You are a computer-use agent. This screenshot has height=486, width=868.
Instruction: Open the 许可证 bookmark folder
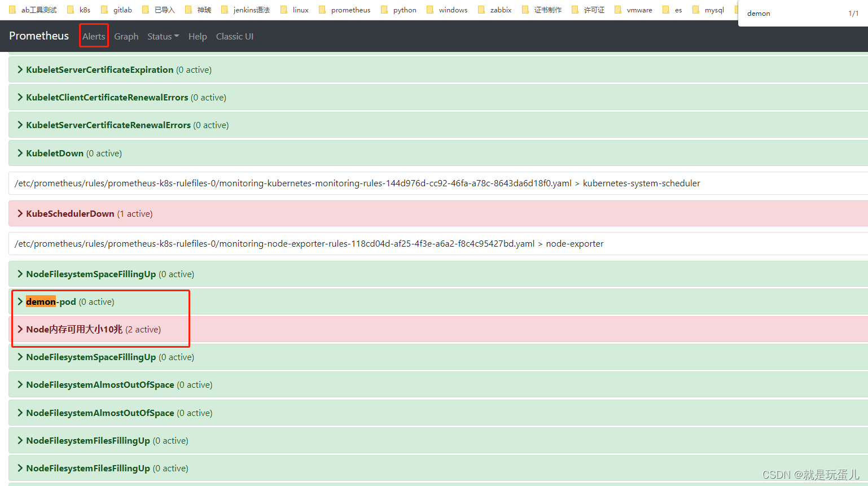pos(588,10)
